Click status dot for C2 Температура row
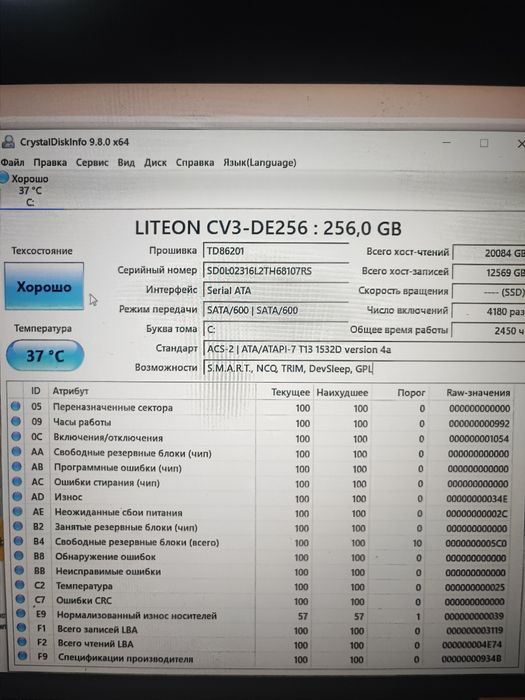 point(20,584)
